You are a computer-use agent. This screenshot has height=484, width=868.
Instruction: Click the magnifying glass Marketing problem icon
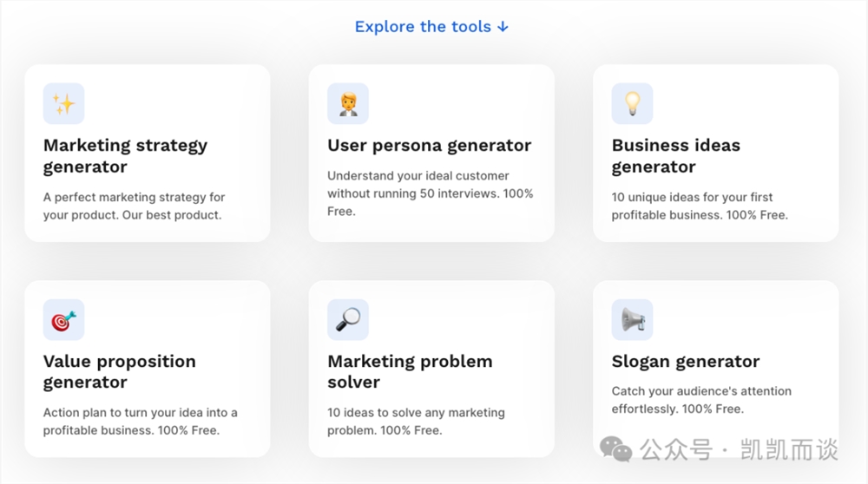pos(347,320)
